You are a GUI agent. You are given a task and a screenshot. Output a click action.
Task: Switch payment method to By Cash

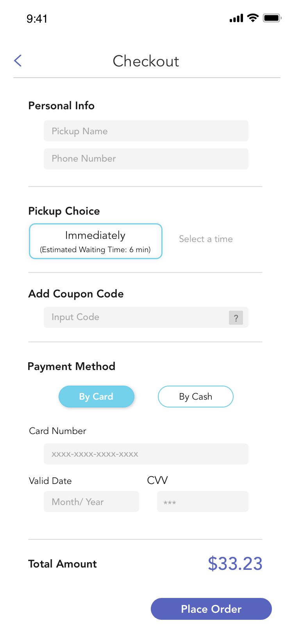(x=195, y=397)
